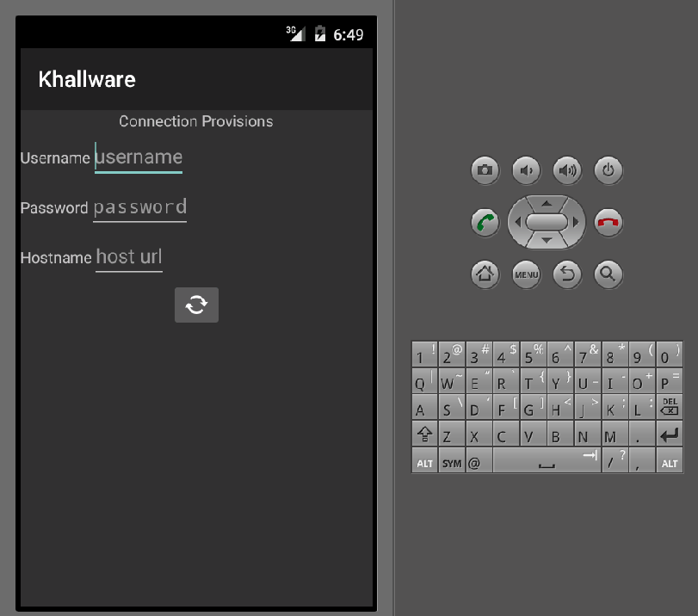698x616 pixels.
Task: Tap the refresh sync button
Action: click(x=196, y=305)
